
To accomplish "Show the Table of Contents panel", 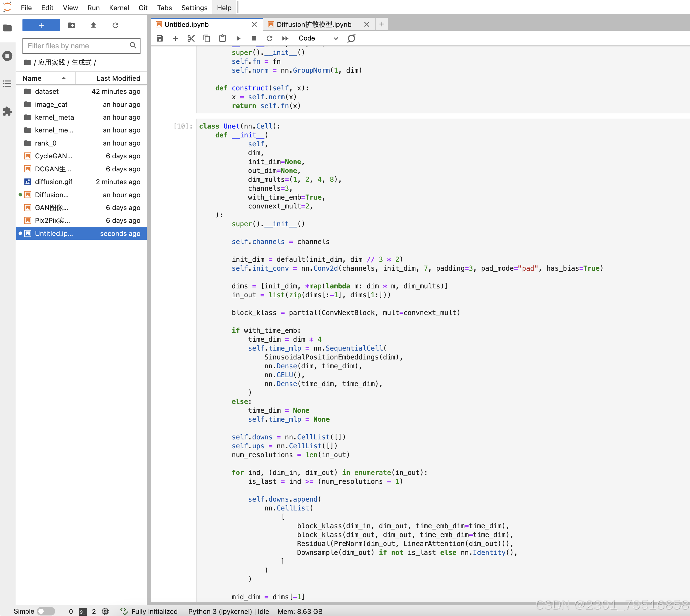I will [x=8, y=84].
